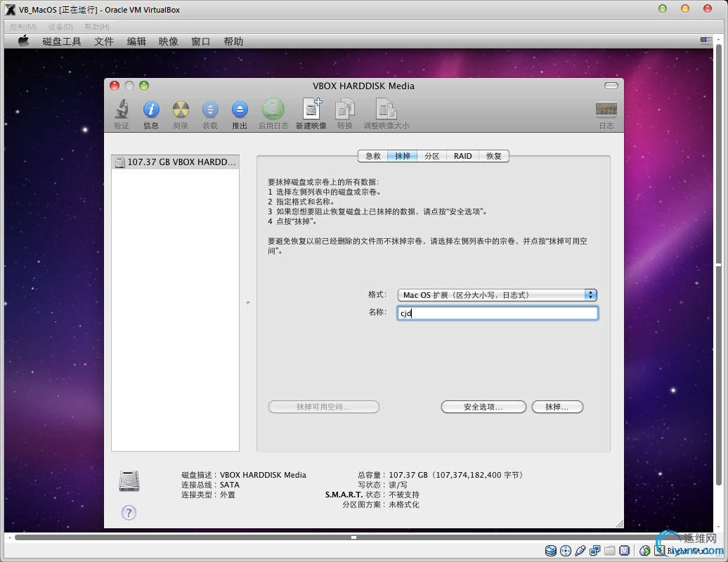The width and height of the screenshot is (728, 562).
Task: Click the hard disk icon beside disk description
Action: coord(129,481)
